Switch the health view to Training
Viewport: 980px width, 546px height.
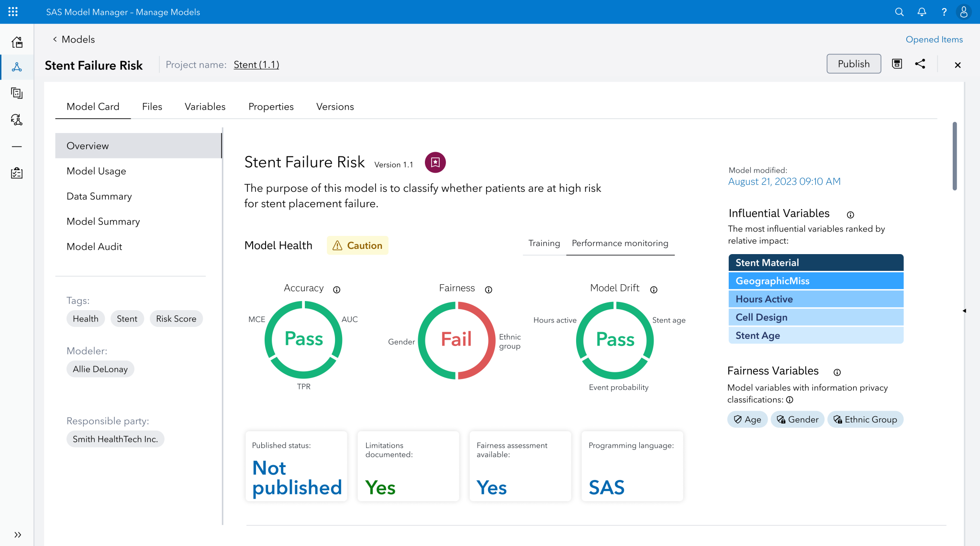coord(544,243)
